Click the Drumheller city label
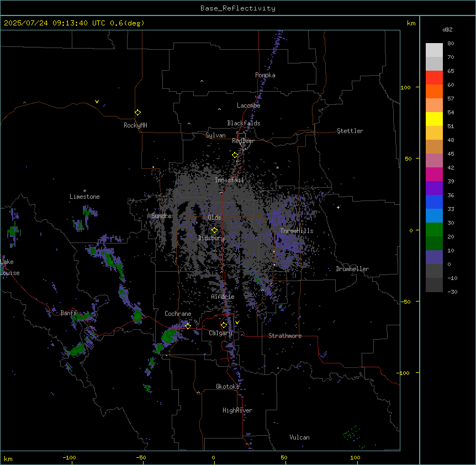The height and width of the screenshot is (465, 476). click(352, 269)
